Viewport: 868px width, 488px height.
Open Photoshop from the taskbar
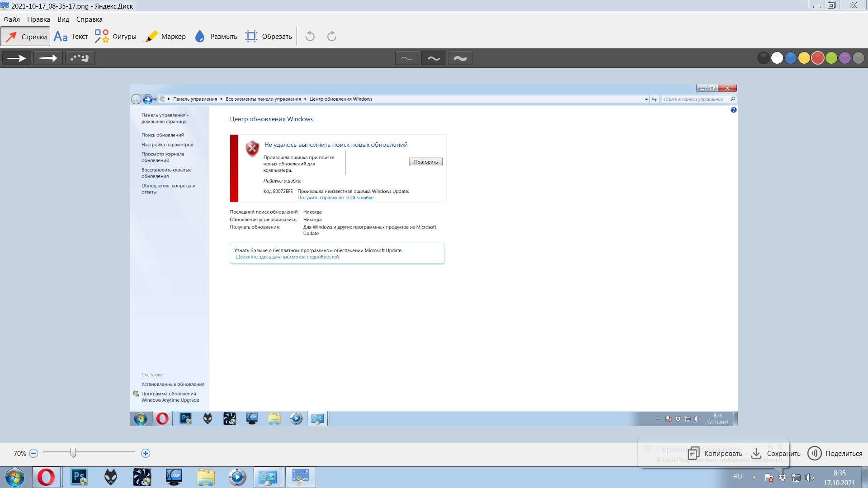[80, 477]
